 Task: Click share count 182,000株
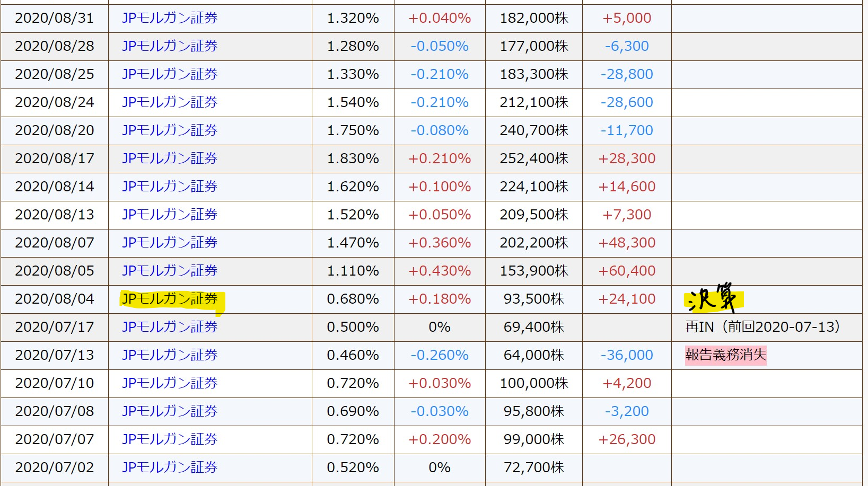pyautogui.click(x=534, y=18)
